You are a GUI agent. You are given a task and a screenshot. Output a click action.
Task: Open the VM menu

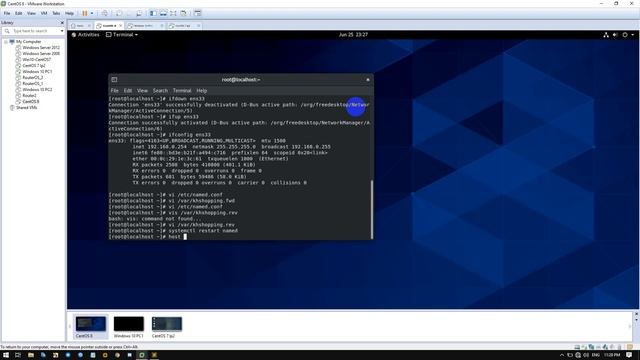point(44,13)
